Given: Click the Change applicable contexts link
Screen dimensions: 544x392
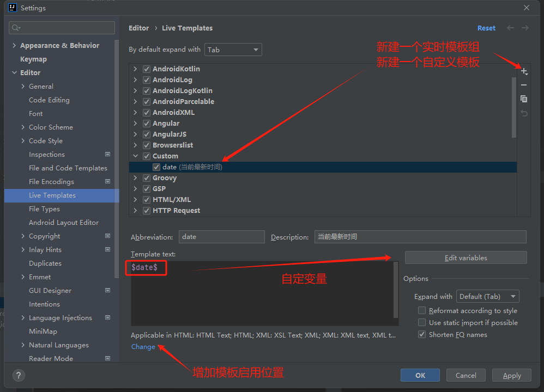Looking at the screenshot, I should 143,347.
